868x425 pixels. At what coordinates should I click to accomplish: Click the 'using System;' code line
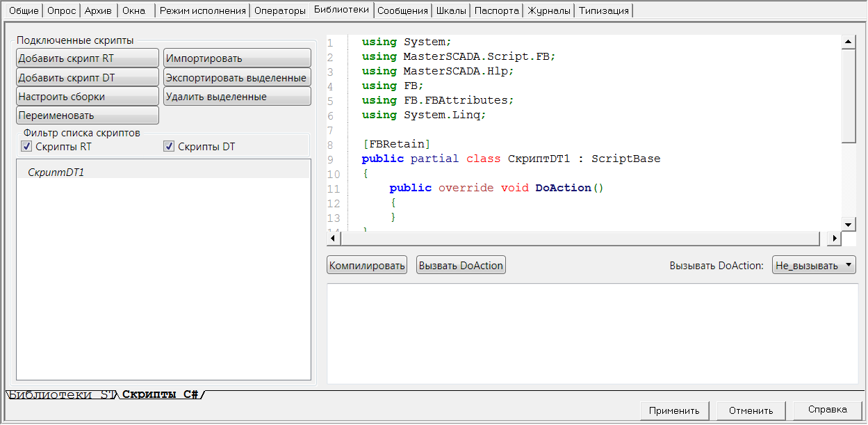coord(407,42)
